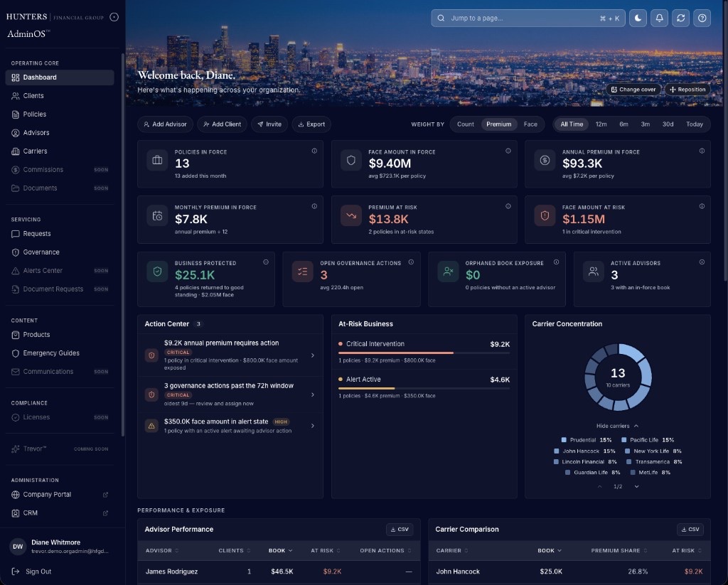Open info icon on Annual Premium In Force card
This screenshot has width=728, height=585.
coord(702,151)
